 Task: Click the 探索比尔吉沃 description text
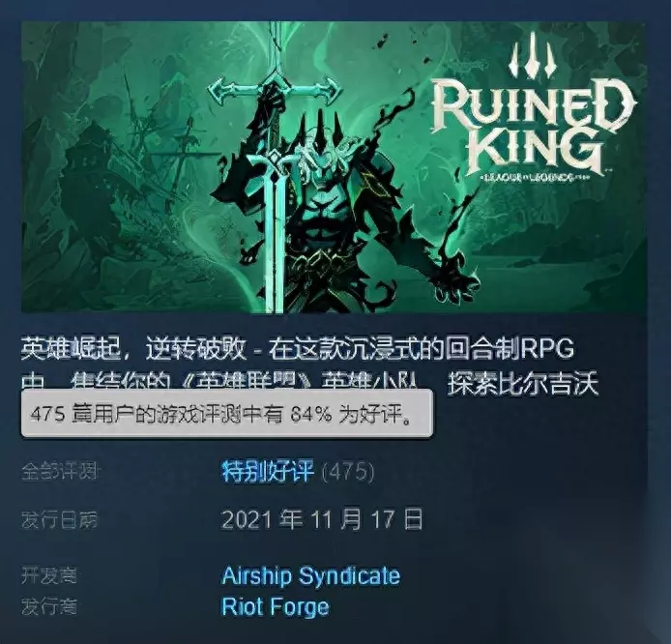[522, 384]
